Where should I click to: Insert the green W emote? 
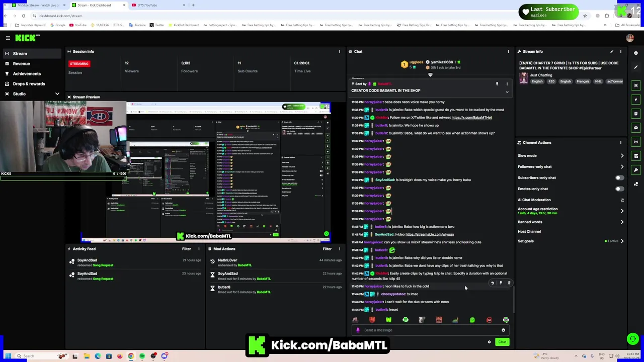388,320
